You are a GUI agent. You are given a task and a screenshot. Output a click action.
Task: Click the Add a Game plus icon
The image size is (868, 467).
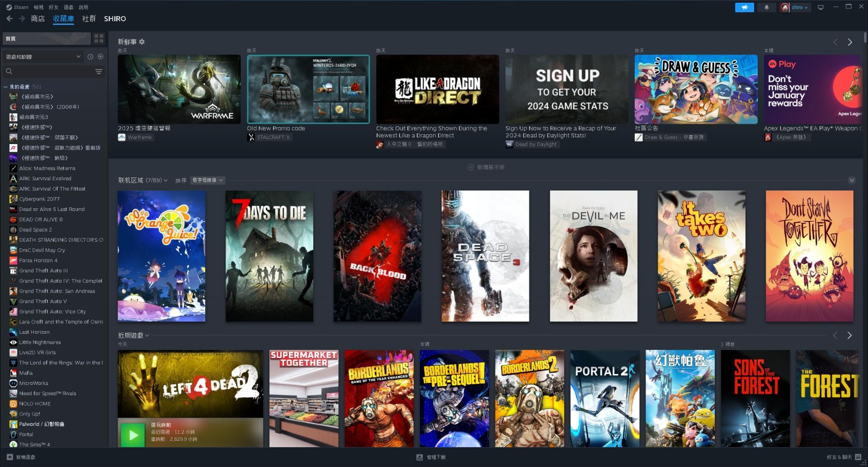(10, 457)
